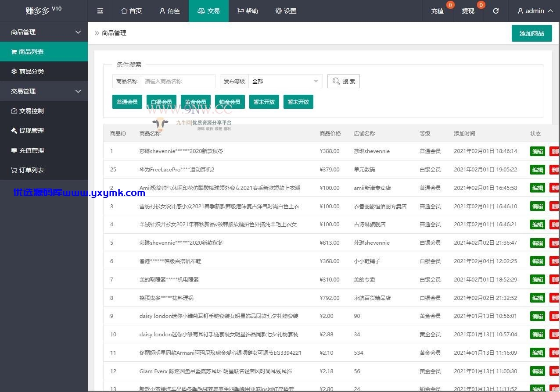
Task: Select 商品列表 in the sidebar
Action: click(x=44, y=52)
